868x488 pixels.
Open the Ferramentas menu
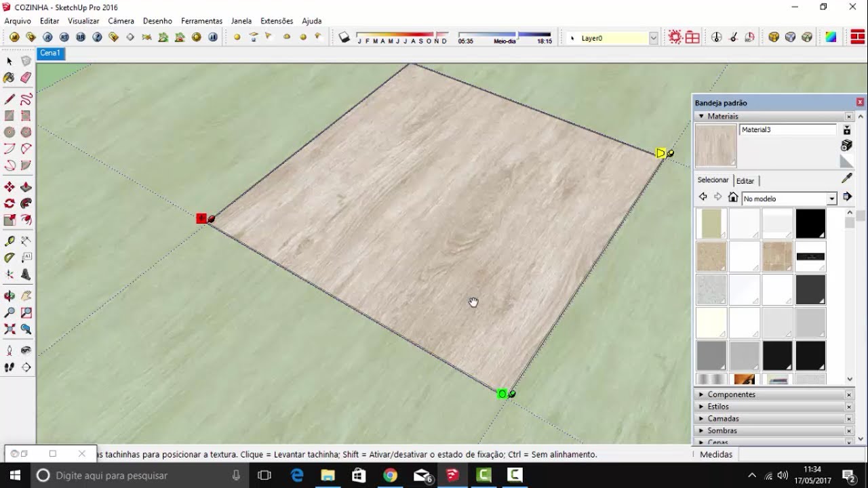(201, 21)
